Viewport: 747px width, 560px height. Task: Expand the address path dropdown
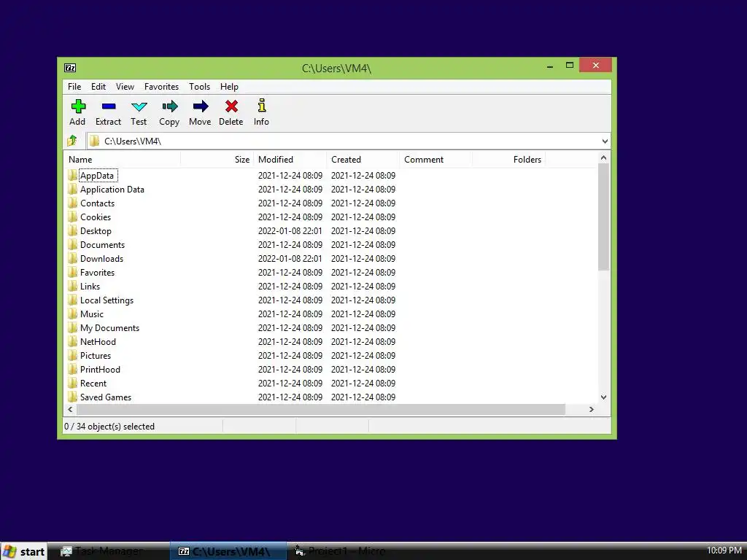(x=605, y=141)
